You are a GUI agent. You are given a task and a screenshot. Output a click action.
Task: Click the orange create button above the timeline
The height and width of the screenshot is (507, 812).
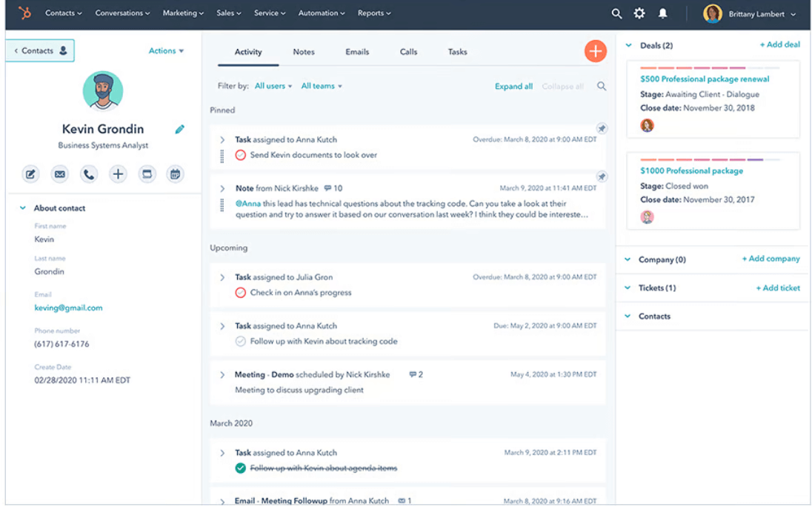tap(595, 50)
